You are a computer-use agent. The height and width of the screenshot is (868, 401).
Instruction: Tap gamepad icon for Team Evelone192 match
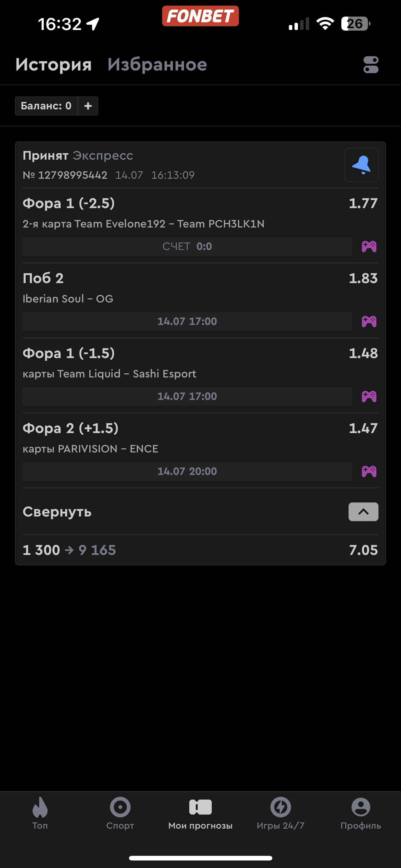369,246
